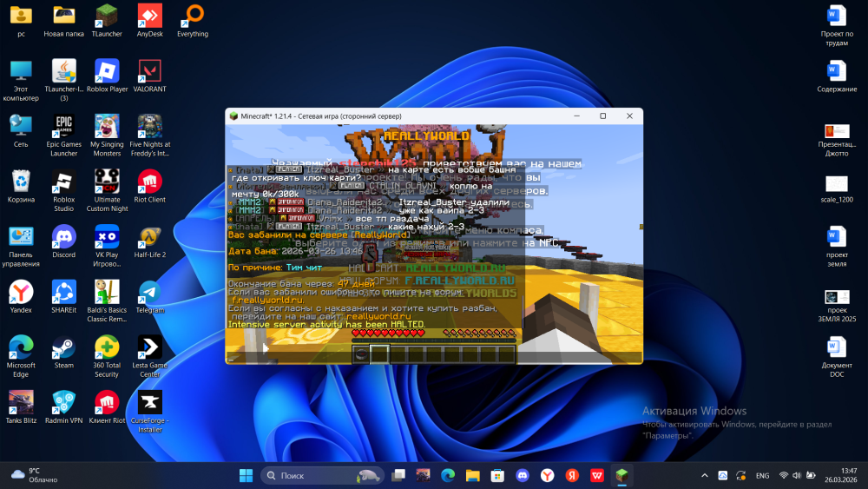
Task: Select the Документ DOC file
Action: tap(837, 357)
